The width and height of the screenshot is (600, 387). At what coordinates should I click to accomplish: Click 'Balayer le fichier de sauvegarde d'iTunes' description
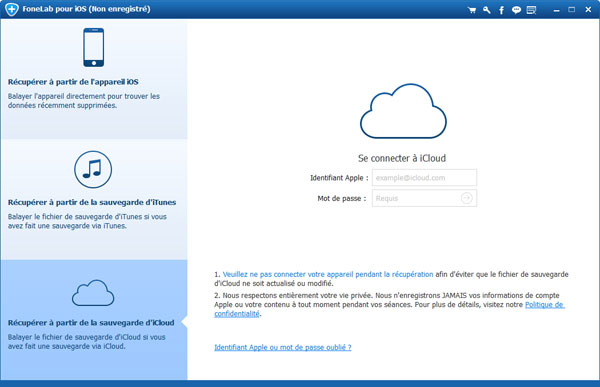pos(87,221)
